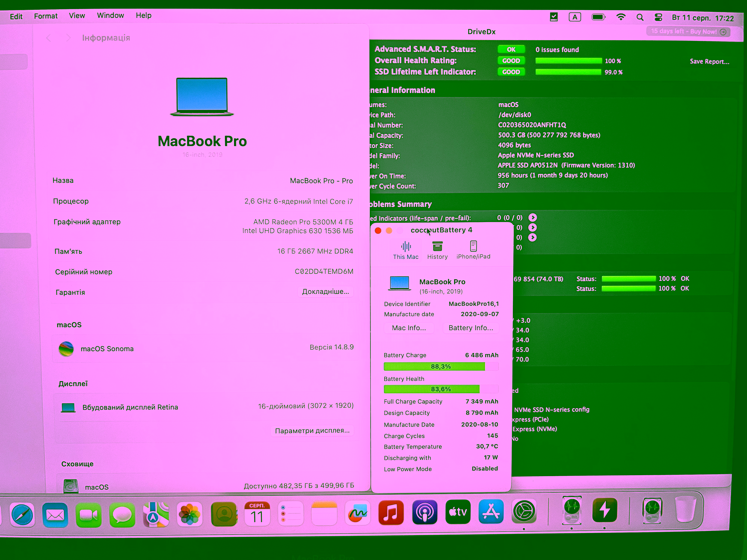Open Spotlight search in menu bar
This screenshot has height=560, width=747.
coord(640,17)
